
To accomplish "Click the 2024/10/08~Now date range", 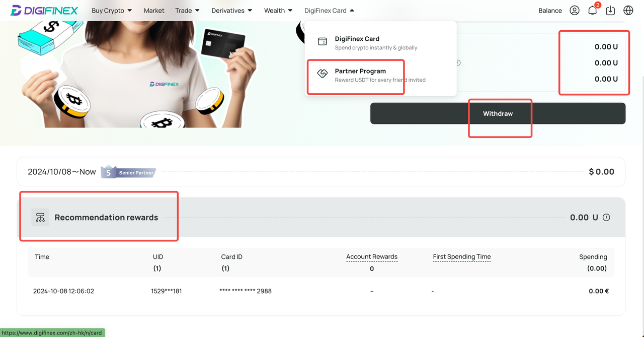I will (x=61, y=172).
